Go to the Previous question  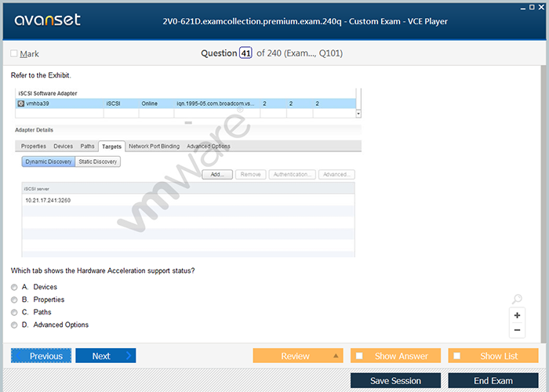(x=42, y=356)
